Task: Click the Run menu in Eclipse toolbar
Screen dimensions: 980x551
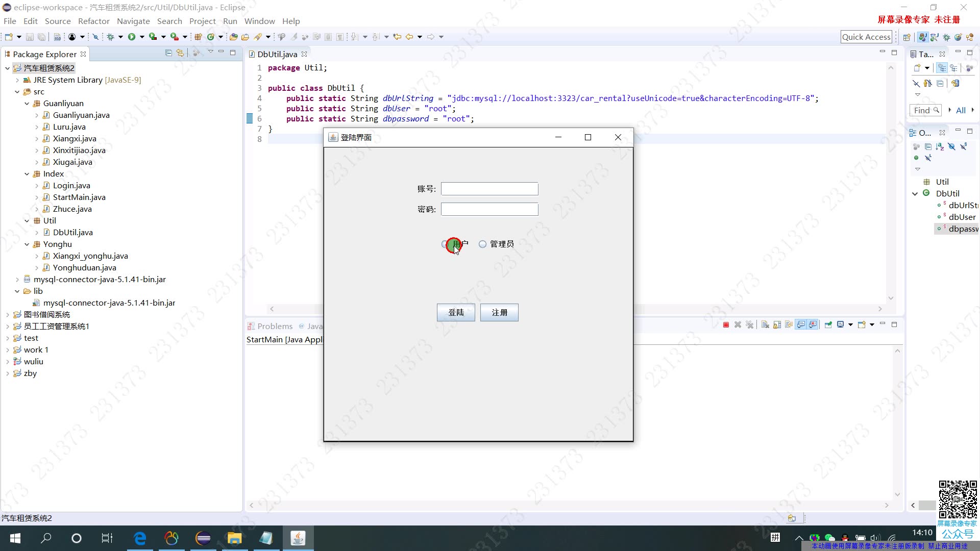Action: click(x=230, y=21)
